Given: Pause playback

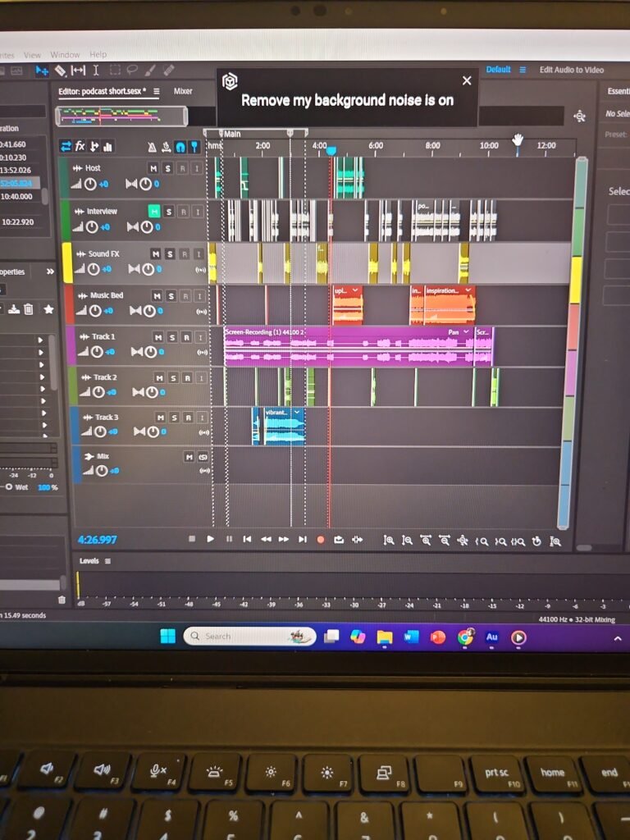Looking at the screenshot, I should coord(230,539).
